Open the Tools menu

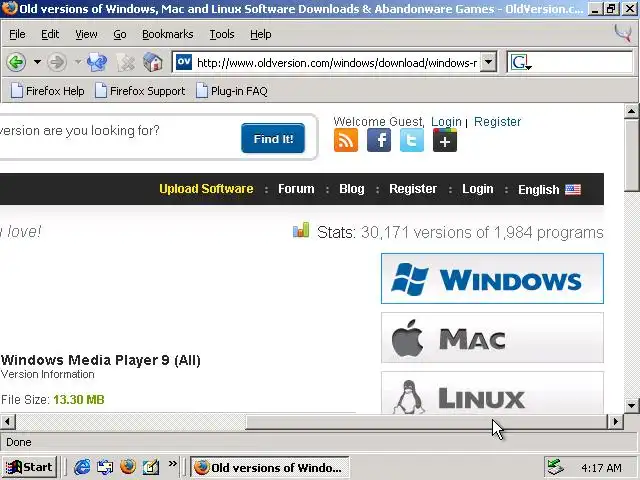[x=222, y=34]
